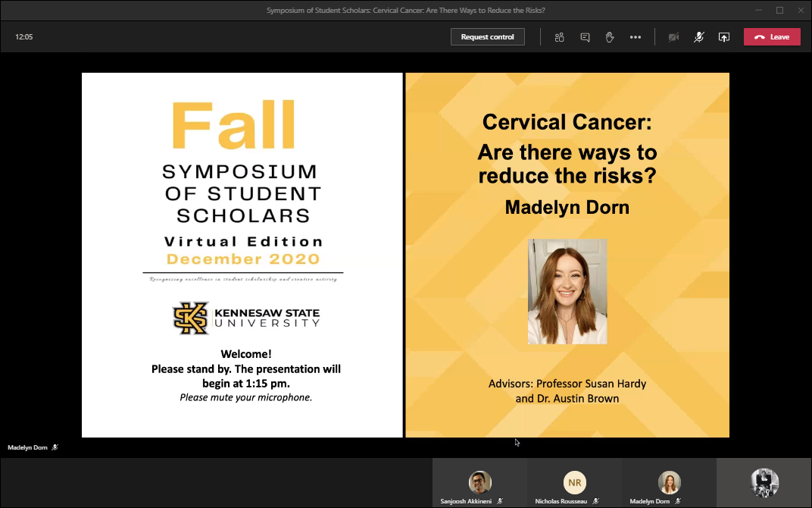
Task: Close the Teams meeting window
Action: (801, 10)
